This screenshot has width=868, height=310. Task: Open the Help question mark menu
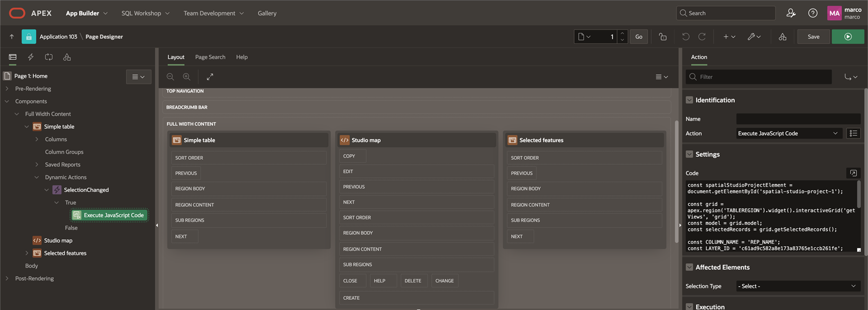(x=813, y=13)
